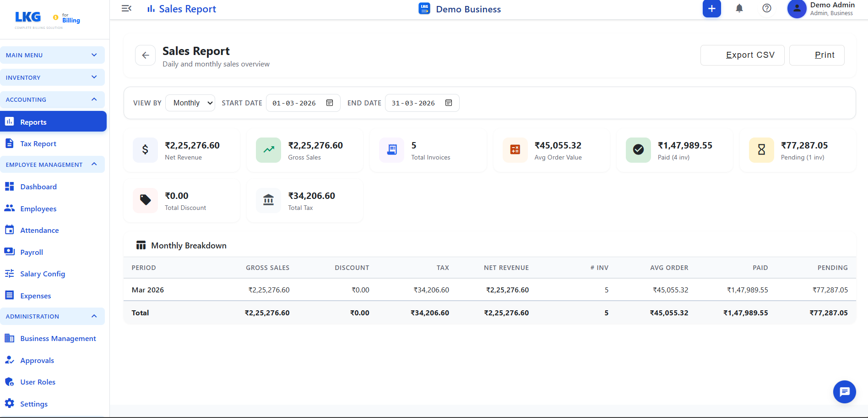Click the Total row label
This screenshot has height=418, width=868.
click(x=140, y=313)
